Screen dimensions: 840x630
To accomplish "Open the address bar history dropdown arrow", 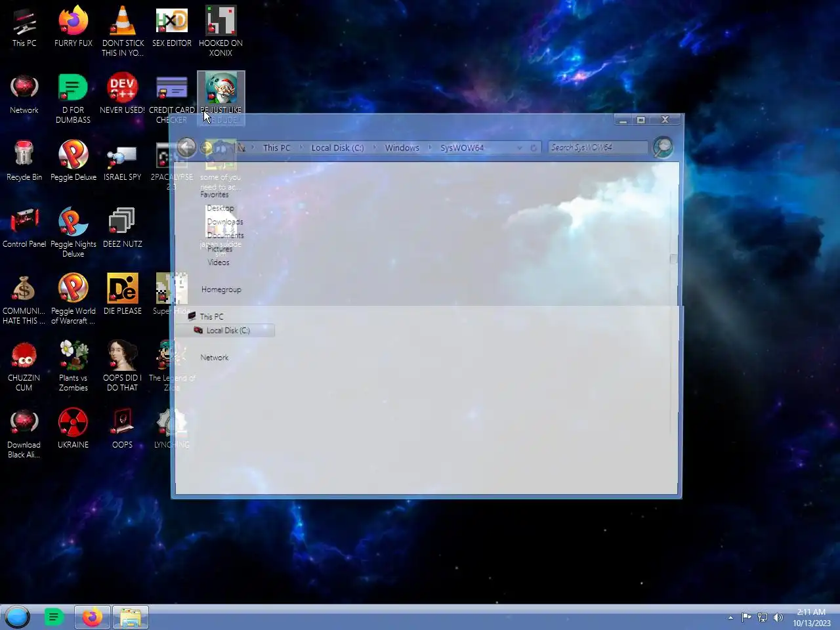I will [519, 148].
